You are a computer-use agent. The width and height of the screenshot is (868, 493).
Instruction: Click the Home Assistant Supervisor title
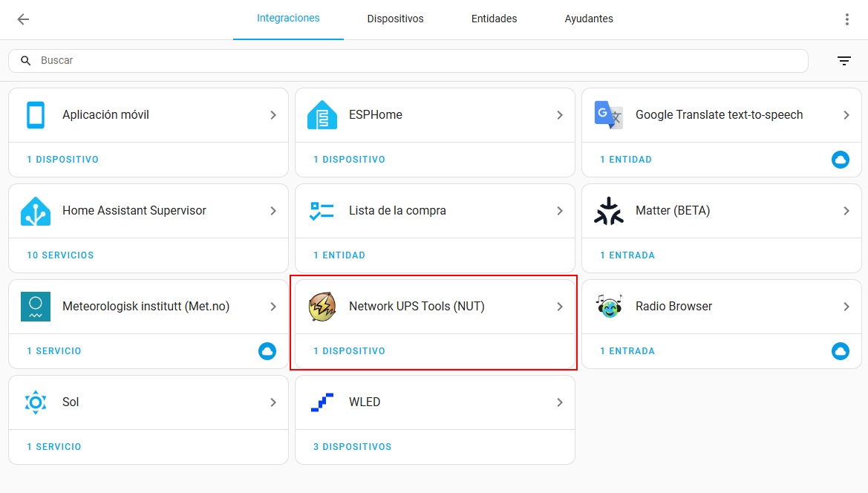134,211
